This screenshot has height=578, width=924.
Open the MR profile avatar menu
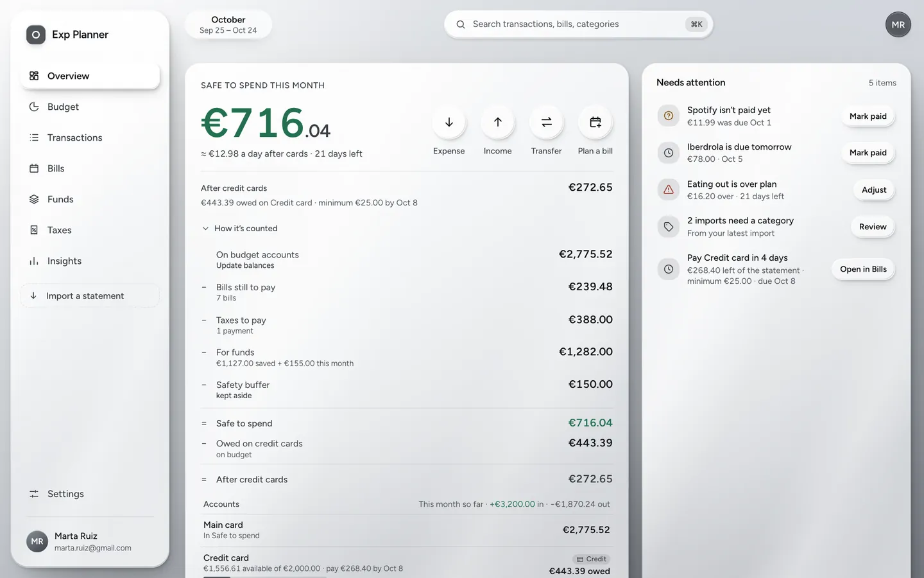898,24
